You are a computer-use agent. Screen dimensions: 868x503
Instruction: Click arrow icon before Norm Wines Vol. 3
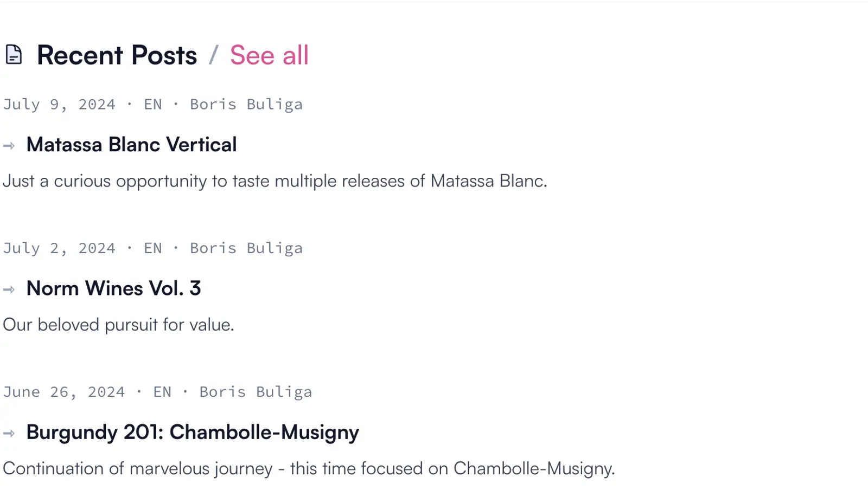click(9, 289)
